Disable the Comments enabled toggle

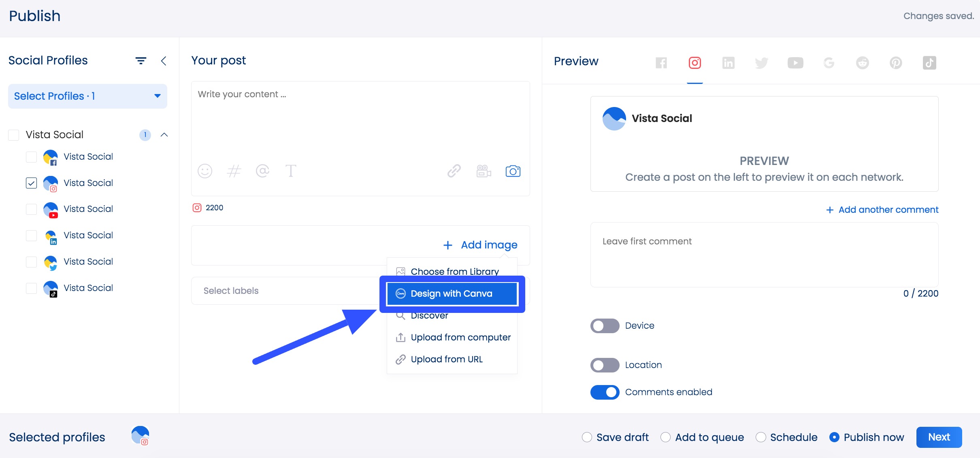(x=604, y=392)
